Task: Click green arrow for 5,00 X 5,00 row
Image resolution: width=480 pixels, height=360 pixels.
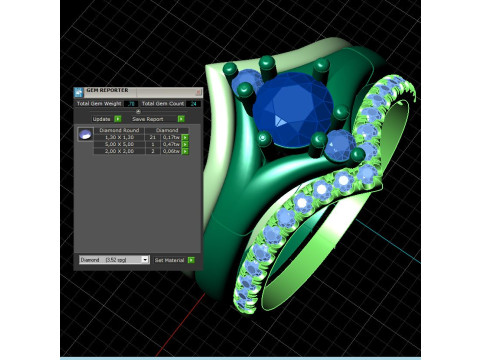Action: tap(185, 144)
